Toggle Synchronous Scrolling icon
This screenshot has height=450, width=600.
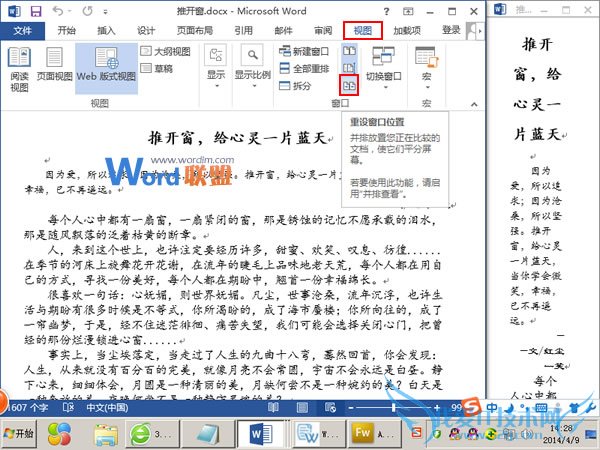pyautogui.click(x=349, y=68)
